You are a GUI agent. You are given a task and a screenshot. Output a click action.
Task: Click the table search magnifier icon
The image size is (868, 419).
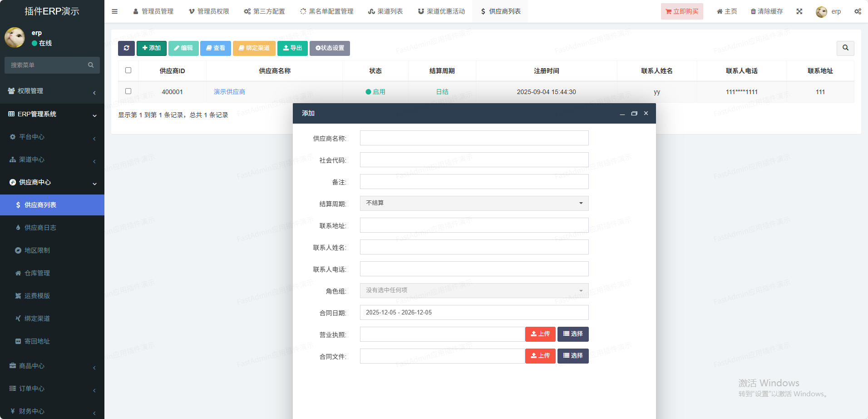coord(845,48)
